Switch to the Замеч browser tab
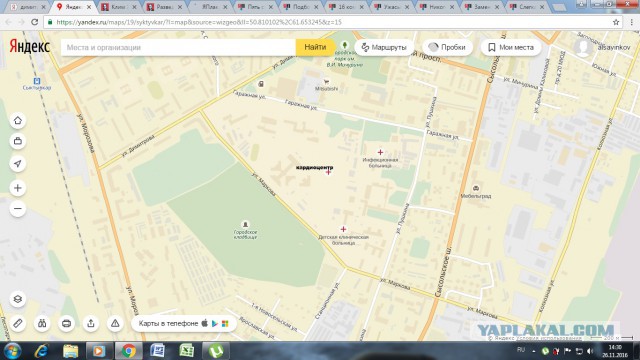Viewport: 640px width, 360px height. [482, 7]
